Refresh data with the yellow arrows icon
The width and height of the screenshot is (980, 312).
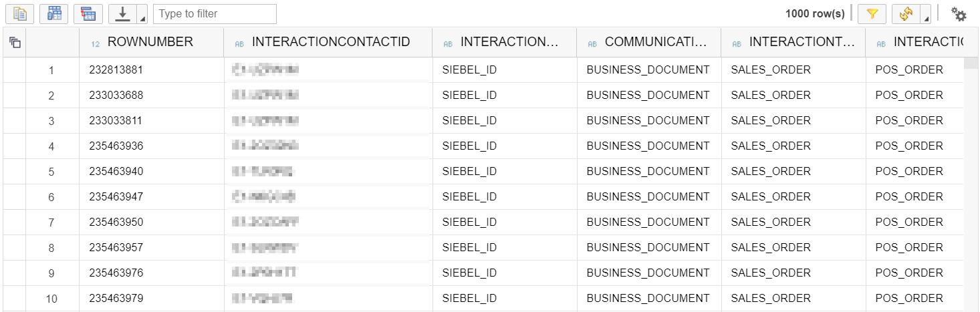point(906,13)
